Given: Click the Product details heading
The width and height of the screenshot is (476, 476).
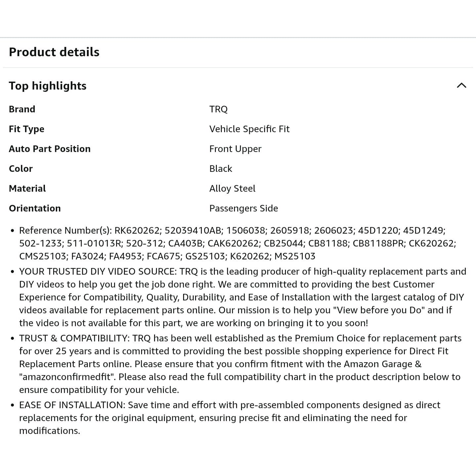Looking at the screenshot, I should click(x=54, y=52).
